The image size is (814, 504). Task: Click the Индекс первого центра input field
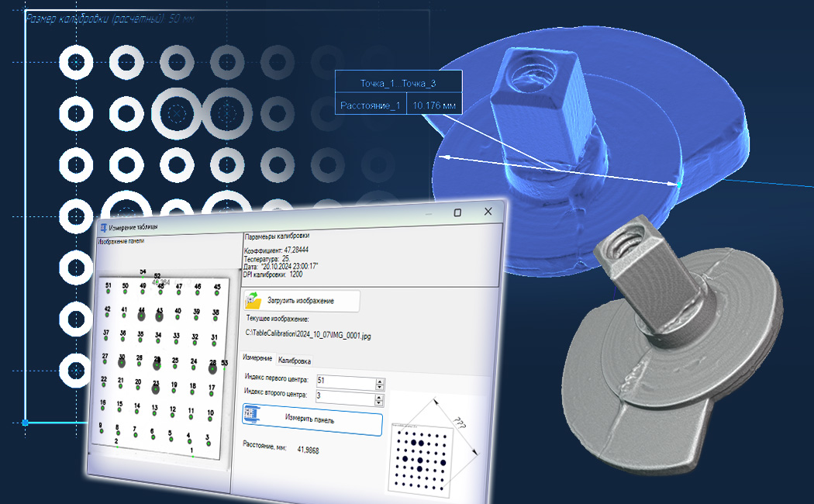click(x=346, y=381)
